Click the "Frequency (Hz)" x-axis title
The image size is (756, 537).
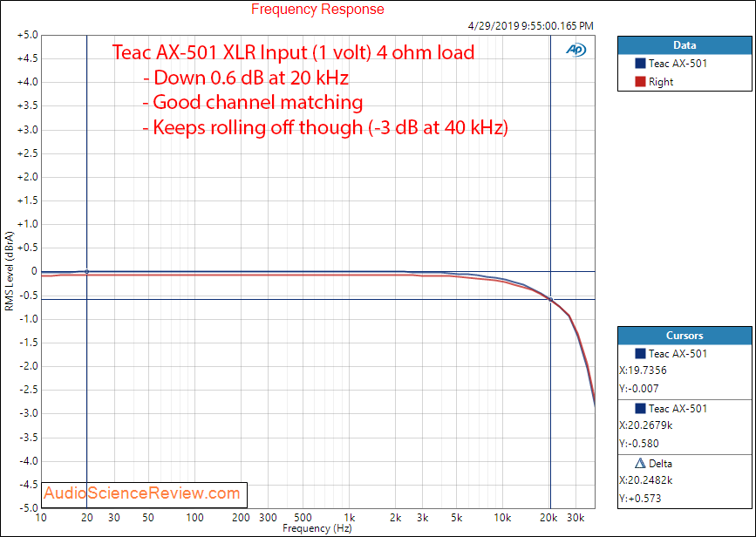point(317,528)
